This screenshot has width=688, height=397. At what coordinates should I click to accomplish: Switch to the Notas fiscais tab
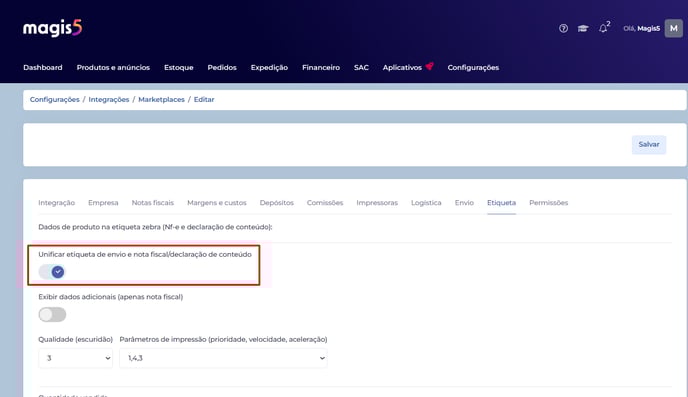[153, 203]
